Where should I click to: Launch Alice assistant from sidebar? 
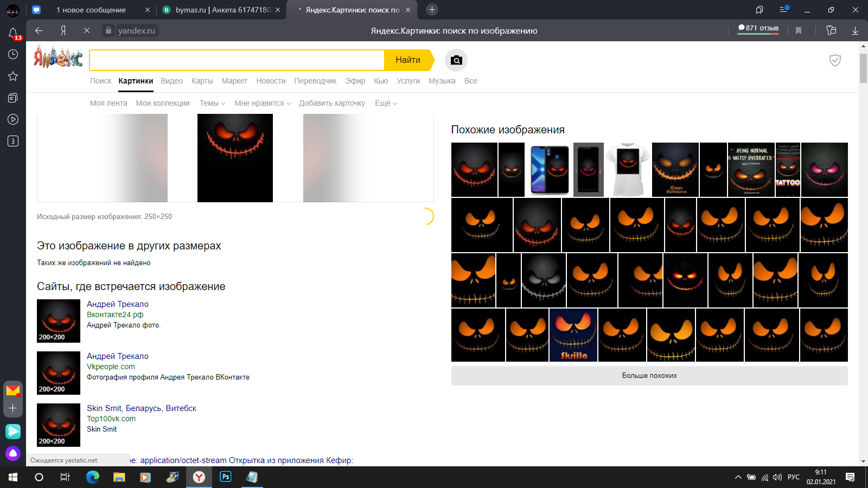[x=13, y=453]
